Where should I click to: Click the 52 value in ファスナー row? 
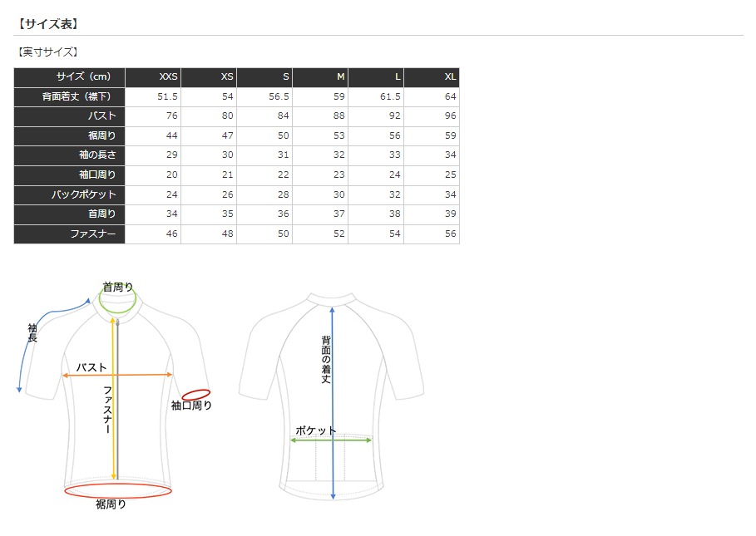(x=339, y=234)
